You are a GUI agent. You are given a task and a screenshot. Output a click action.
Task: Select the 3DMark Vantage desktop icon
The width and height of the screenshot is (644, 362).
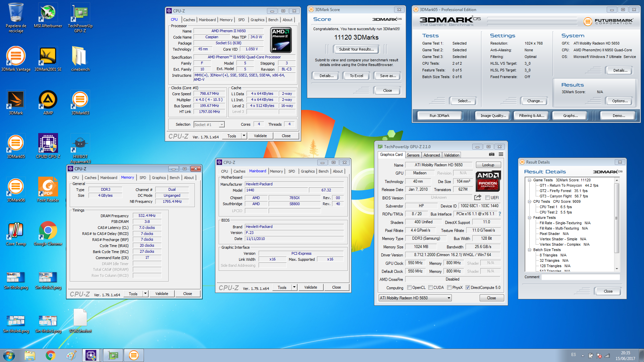pyautogui.click(x=16, y=59)
